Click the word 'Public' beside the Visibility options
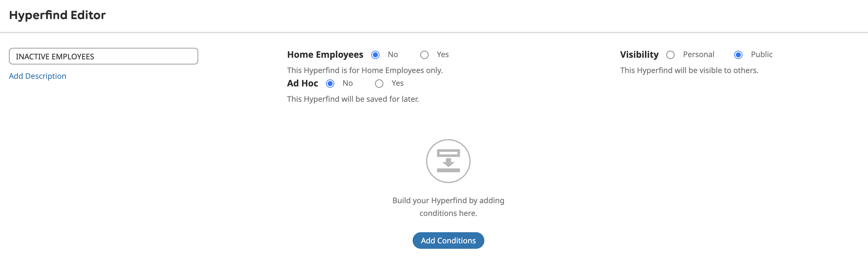Image resolution: width=868 pixels, height=259 pixels. [762, 55]
